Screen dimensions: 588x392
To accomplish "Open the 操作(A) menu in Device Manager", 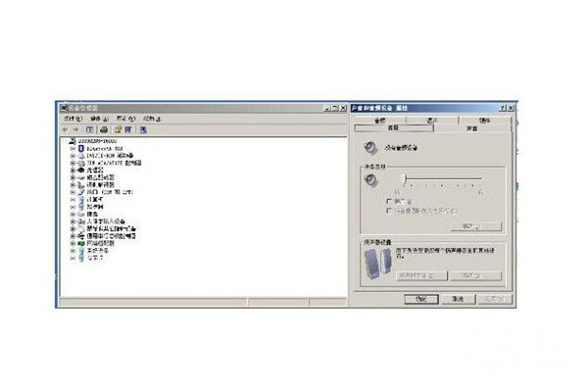I will tap(99, 119).
